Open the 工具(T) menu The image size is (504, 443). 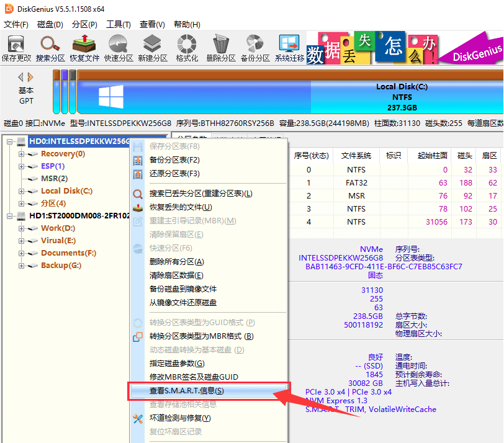tap(118, 25)
